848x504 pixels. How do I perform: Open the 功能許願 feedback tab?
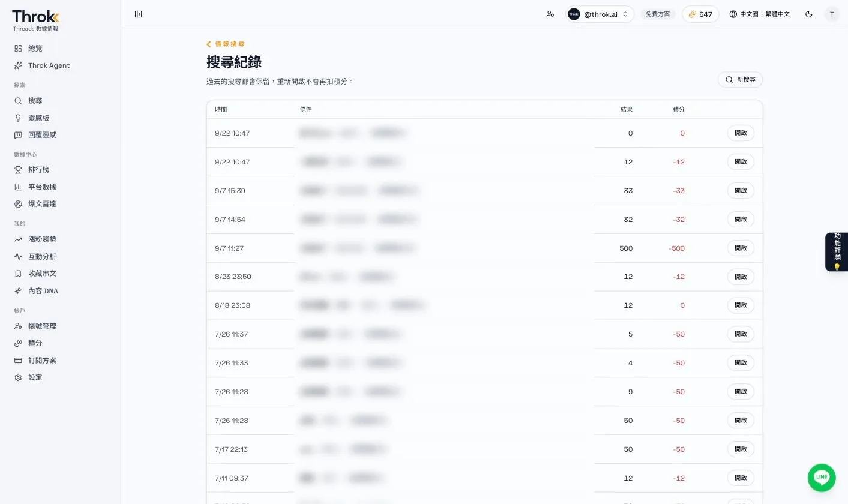coord(837,252)
